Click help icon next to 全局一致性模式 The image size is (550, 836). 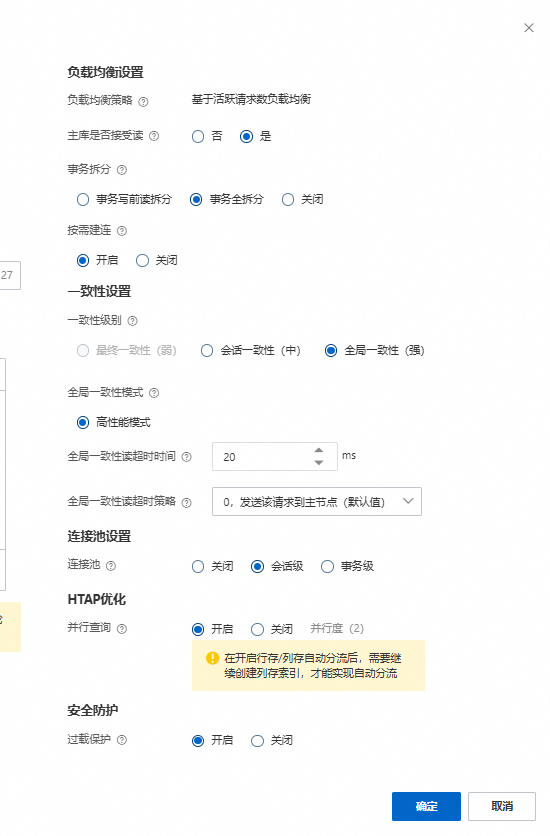coord(154,393)
